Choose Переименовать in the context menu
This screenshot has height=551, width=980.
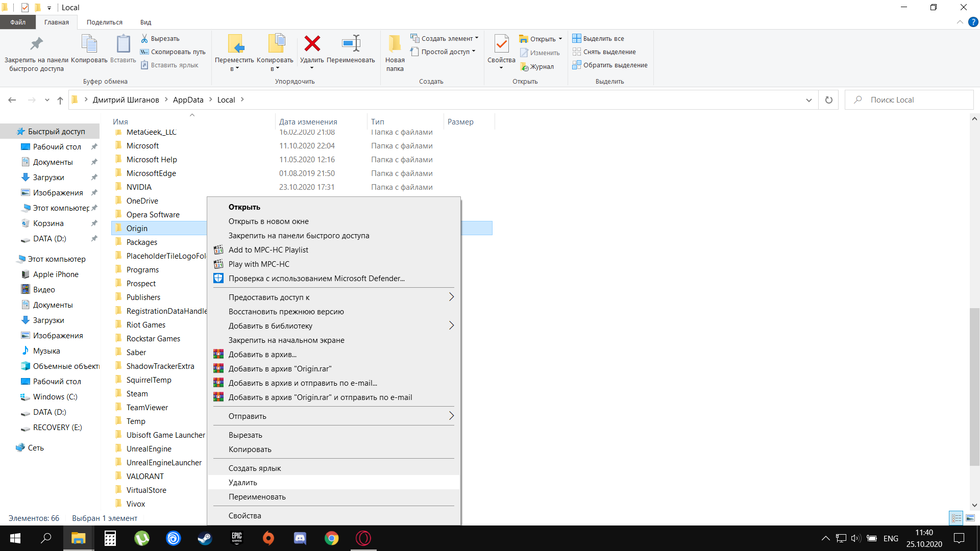(x=334, y=496)
